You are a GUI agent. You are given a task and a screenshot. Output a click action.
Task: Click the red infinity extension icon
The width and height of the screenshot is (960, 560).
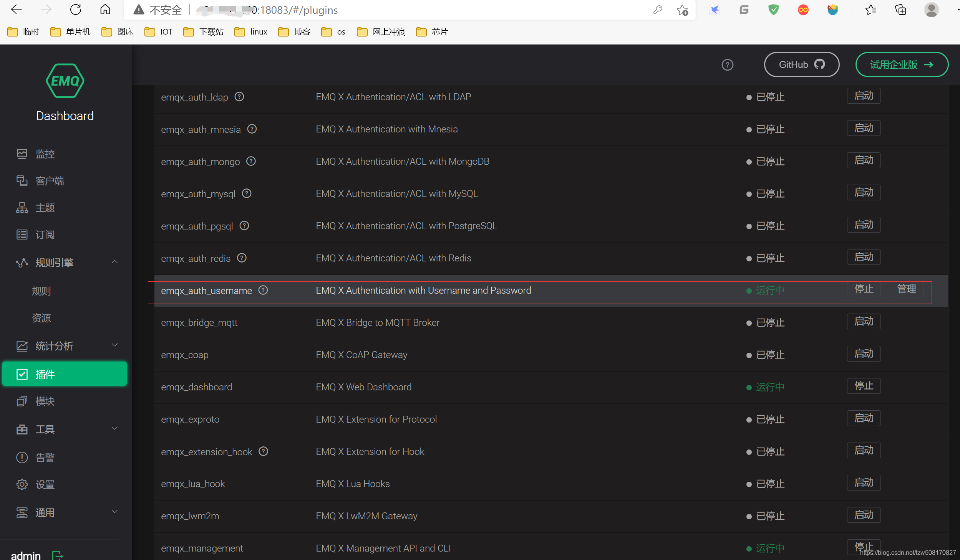(x=803, y=10)
